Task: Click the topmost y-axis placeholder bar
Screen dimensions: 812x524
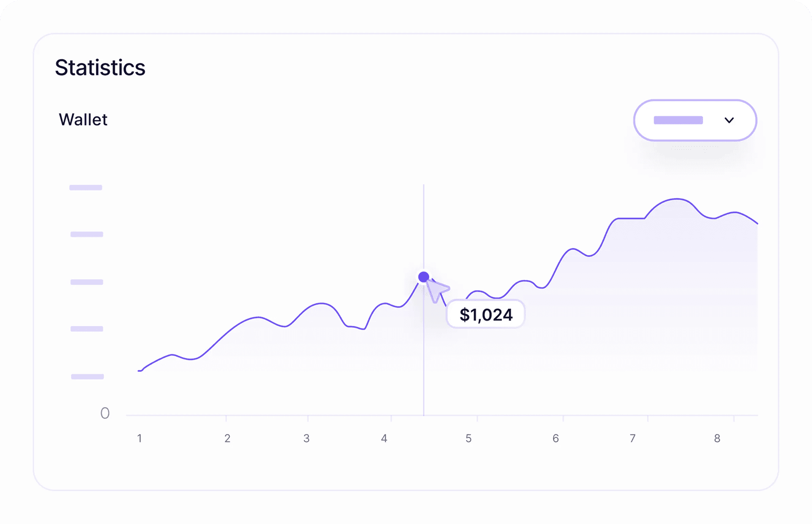Action: coord(86,188)
